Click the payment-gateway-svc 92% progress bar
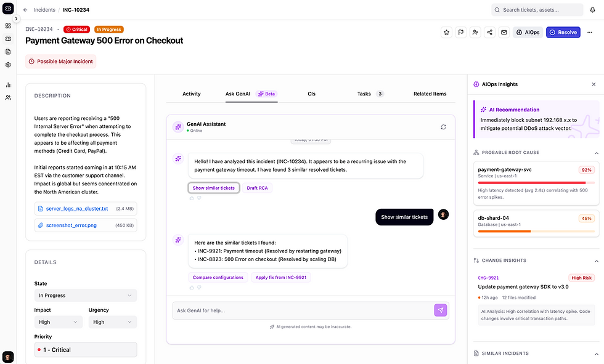Viewport: 604px width, 364px height. coord(536,183)
